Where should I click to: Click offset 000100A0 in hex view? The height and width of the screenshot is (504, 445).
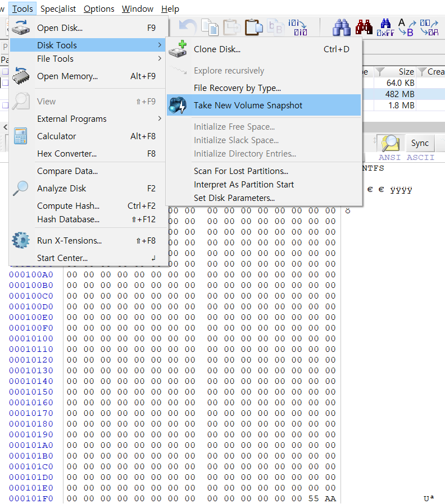(x=31, y=274)
